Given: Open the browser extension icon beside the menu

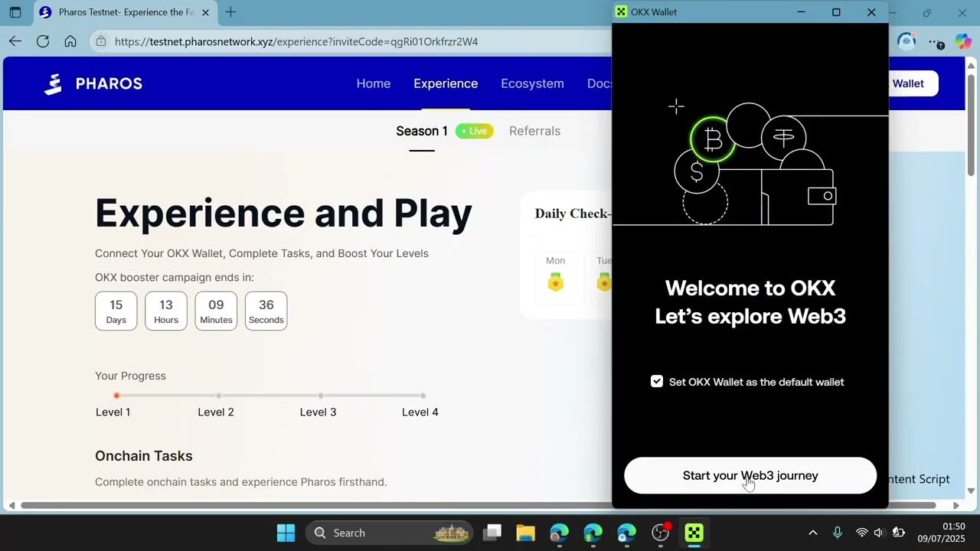Looking at the screenshot, I should click(907, 41).
